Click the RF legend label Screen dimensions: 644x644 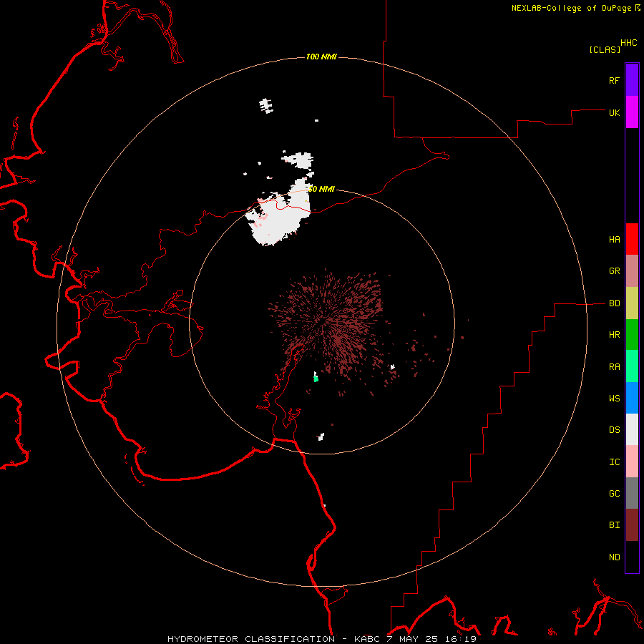(614, 80)
